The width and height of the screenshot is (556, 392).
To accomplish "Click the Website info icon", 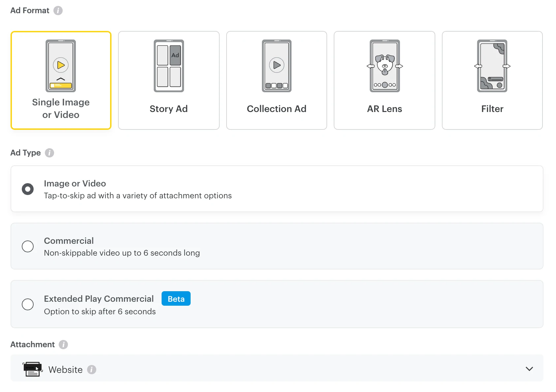I will coord(92,370).
